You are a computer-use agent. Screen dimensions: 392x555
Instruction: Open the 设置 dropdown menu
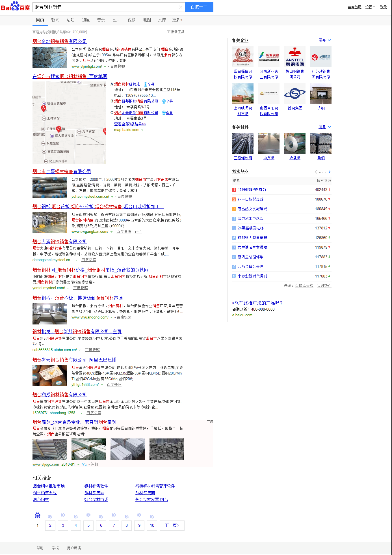pos(370,7)
